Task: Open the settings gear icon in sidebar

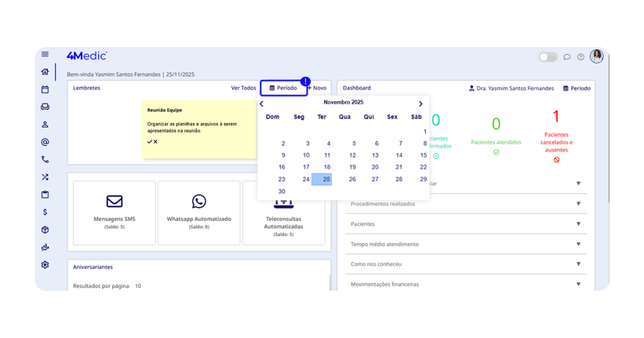Action: tap(45, 265)
